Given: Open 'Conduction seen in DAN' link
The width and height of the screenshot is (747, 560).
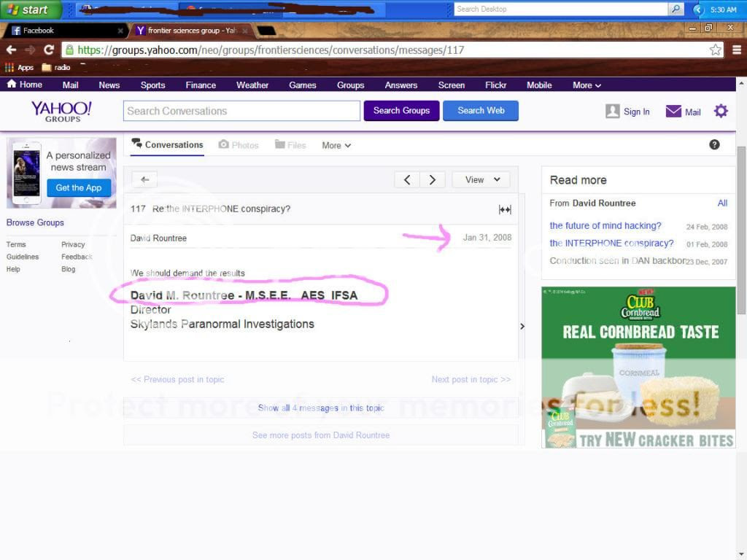Looking at the screenshot, I should tap(617, 261).
